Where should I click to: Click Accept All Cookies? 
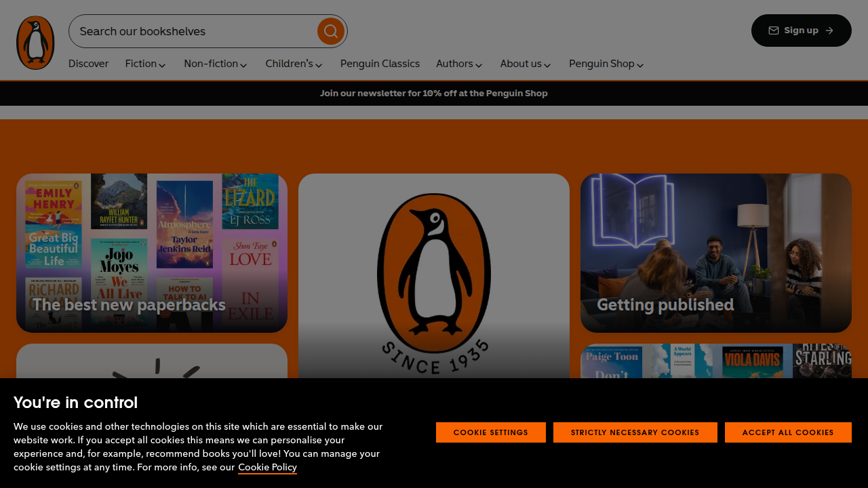click(788, 432)
